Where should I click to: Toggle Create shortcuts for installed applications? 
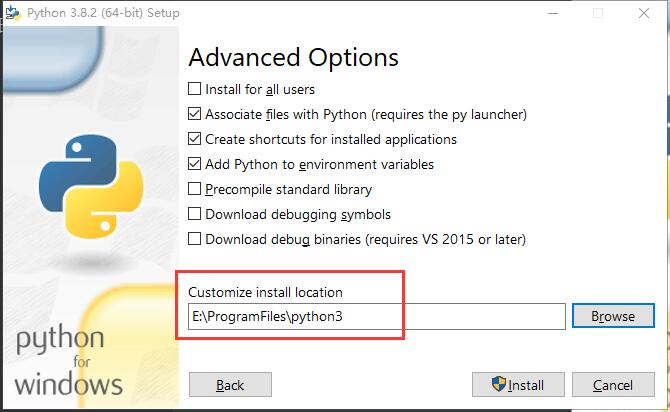tap(194, 139)
